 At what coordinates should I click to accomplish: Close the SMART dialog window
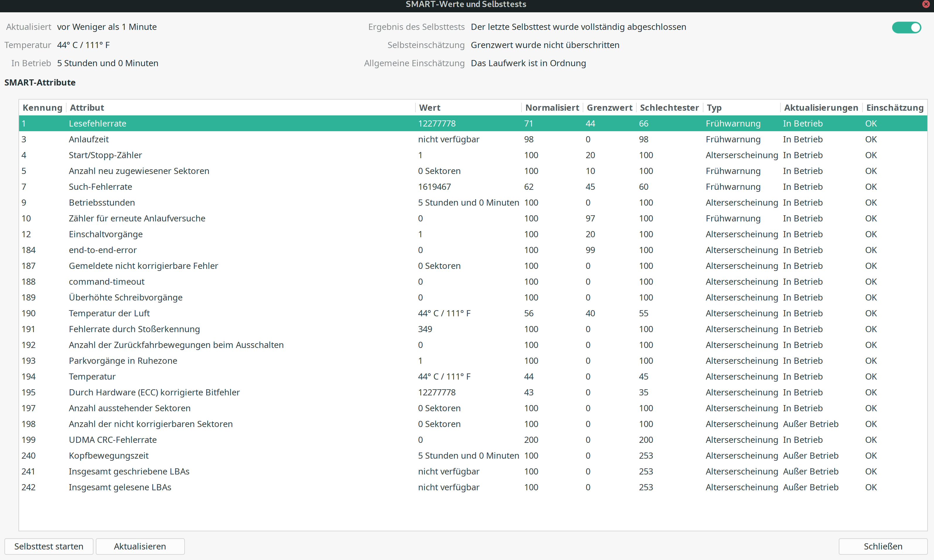(x=926, y=4)
